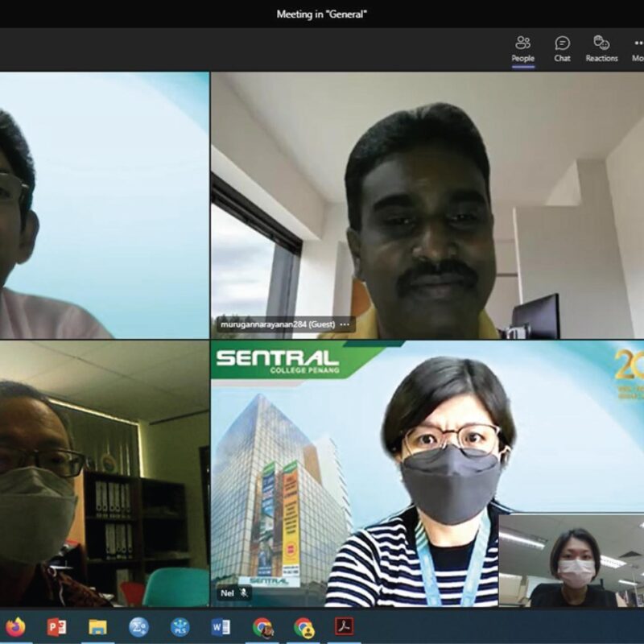Click the Meeting in "General" title

coord(321,14)
